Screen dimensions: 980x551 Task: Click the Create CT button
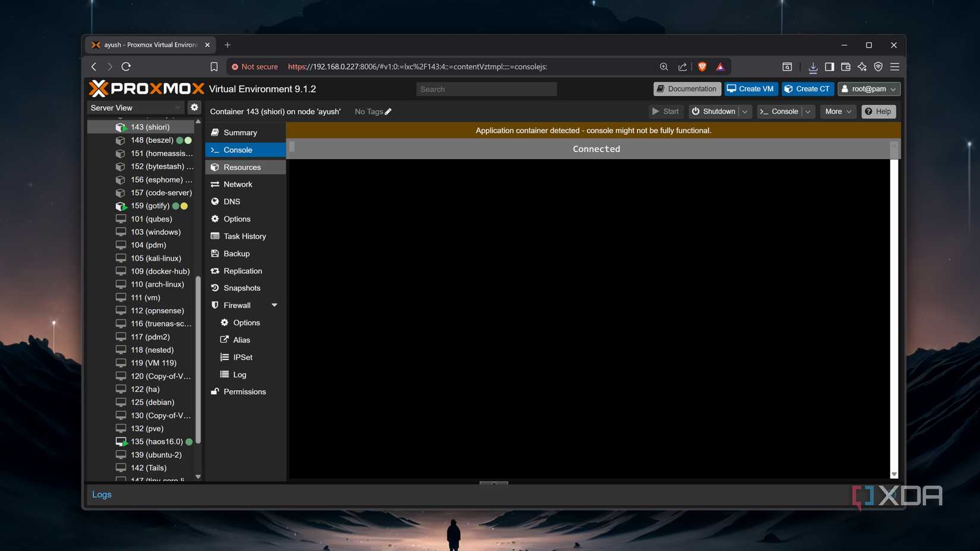click(808, 89)
